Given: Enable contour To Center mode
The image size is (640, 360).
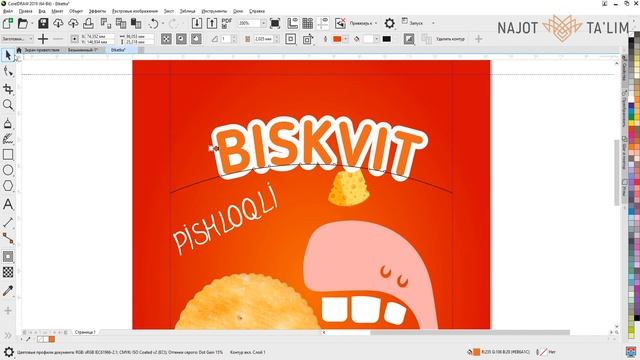Looking at the screenshot, I should (x=166, y=39).
